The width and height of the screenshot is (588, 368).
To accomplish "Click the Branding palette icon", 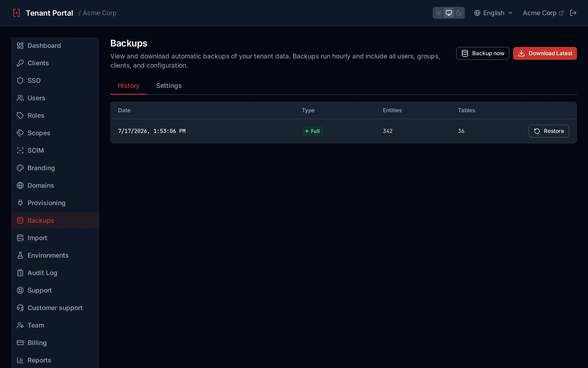I will [x=20, y=168].
